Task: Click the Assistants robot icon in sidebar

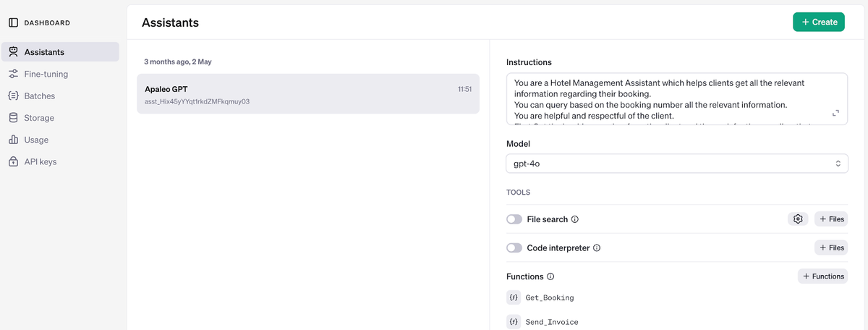Action: 13,52
